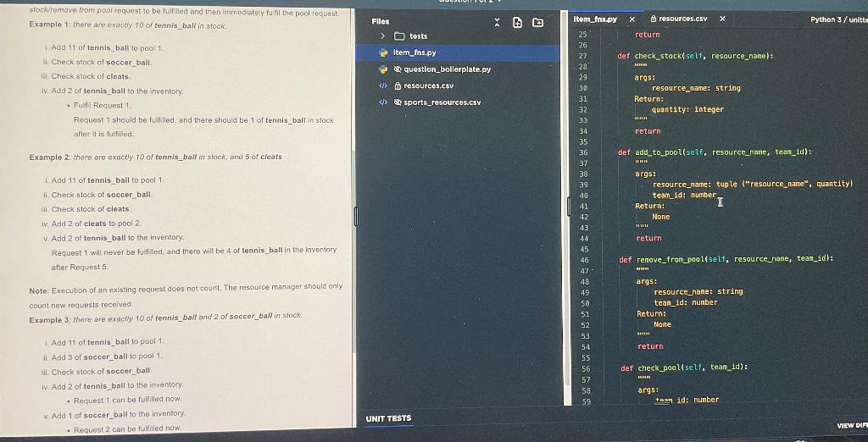This screenshot has width=868, height=442.
Task: Toggle code fold marker at line 47
Action: coord(594,270)
